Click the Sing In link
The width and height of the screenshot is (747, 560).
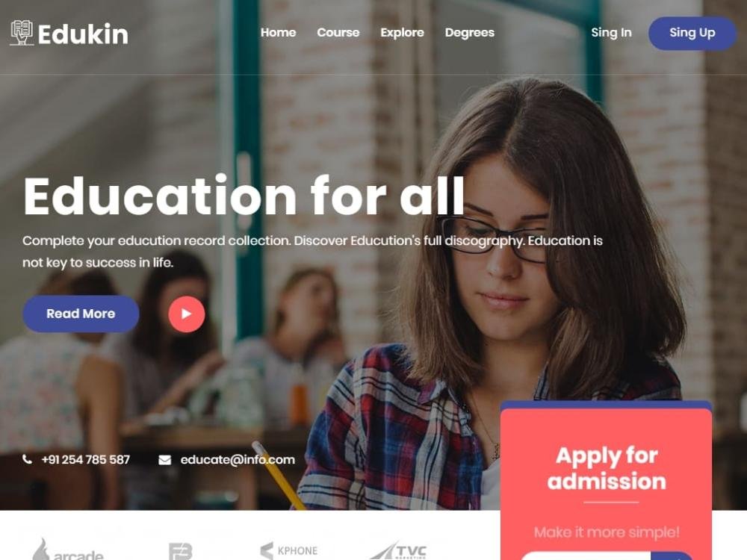click(611, 32)
